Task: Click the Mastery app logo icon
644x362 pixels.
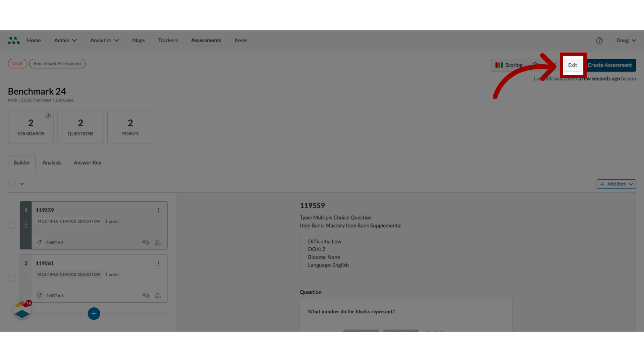Action: [14, 40]
